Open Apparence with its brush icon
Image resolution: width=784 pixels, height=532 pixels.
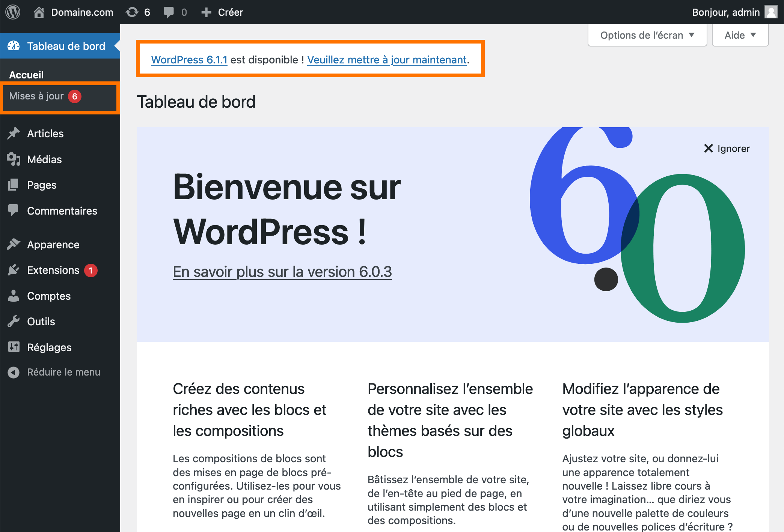pos(14,245)
